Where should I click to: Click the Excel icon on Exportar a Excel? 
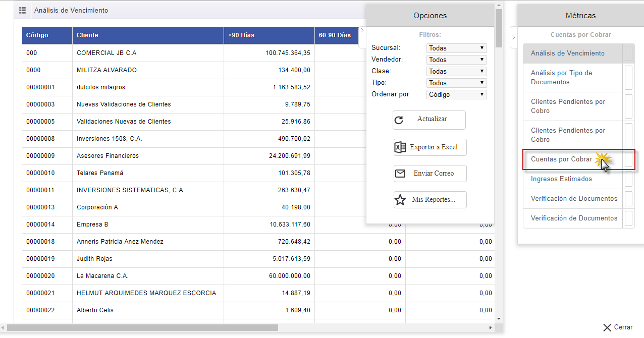[x=400, y=147]
